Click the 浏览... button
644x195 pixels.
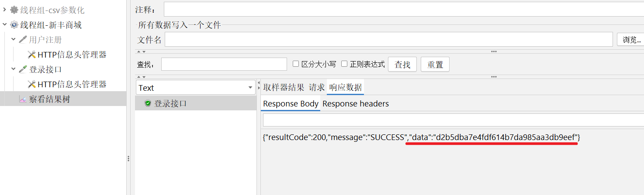(x=631, y=40)
